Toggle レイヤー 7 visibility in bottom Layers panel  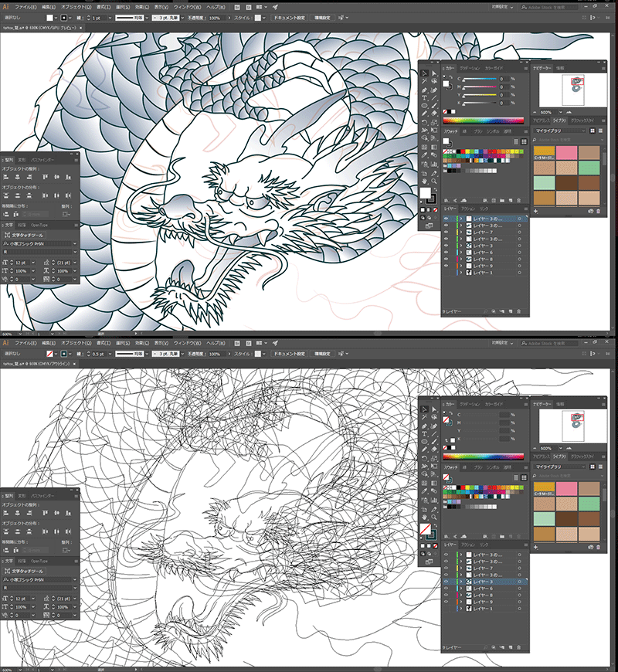(x=446, y=568)
